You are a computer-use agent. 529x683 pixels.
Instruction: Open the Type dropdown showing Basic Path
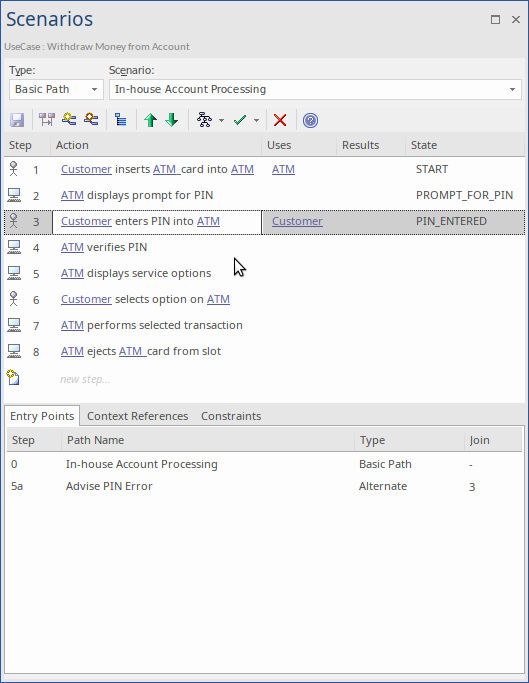pyautogui.click(x=56, y=89)
